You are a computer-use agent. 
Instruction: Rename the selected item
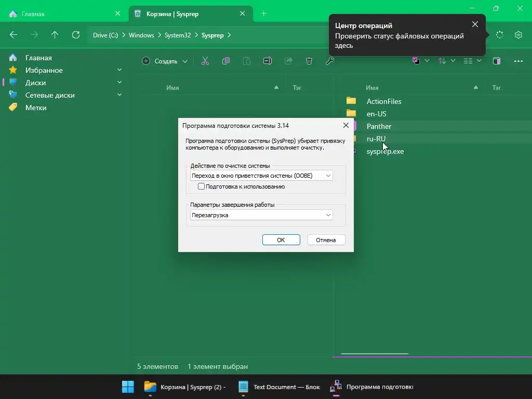268,61
